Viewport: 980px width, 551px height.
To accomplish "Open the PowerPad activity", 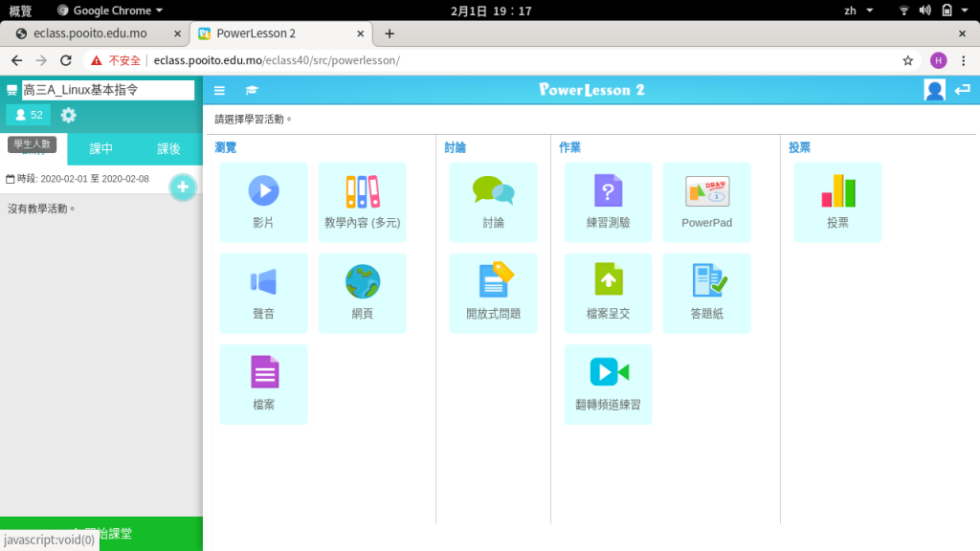I will coord(706,202).
